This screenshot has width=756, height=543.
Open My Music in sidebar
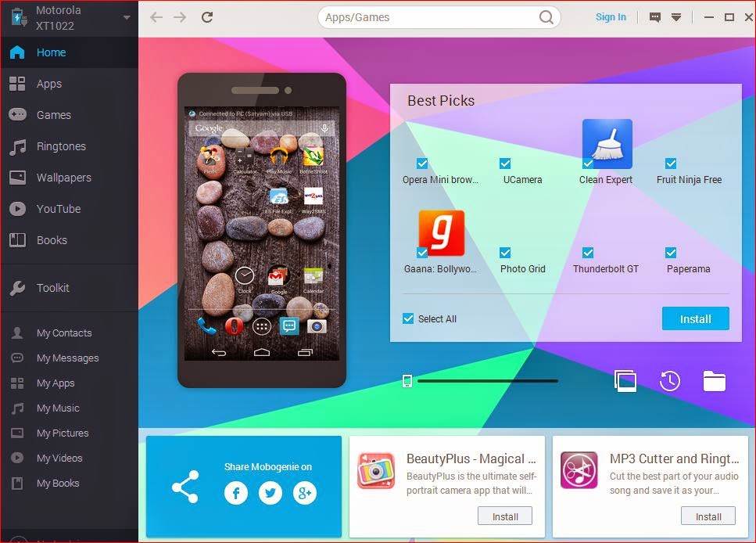[x=70, y=408]
